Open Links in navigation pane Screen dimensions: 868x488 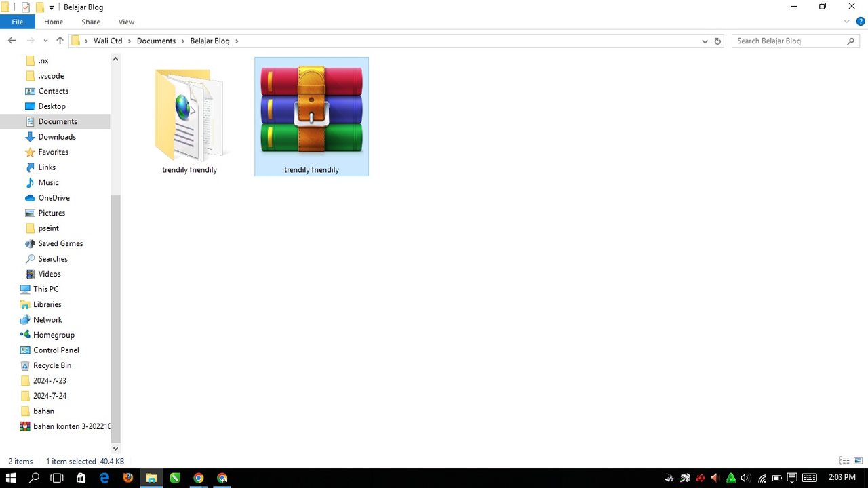(47, 167)
